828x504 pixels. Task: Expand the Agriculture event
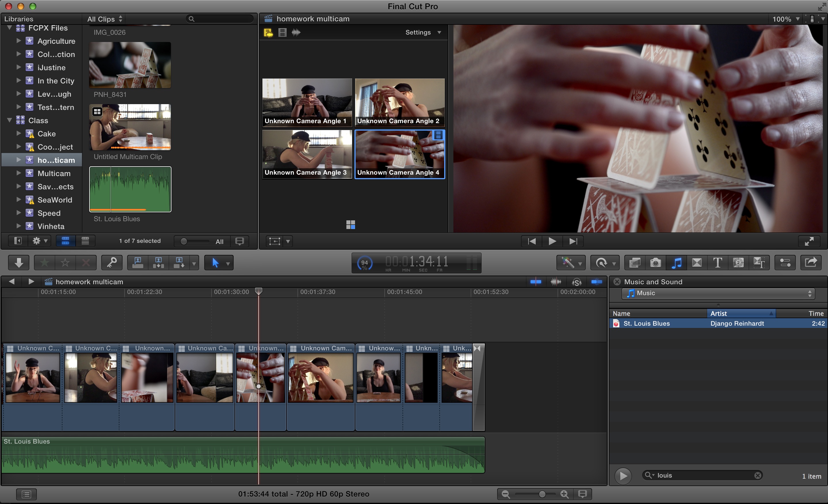[19, 41]
